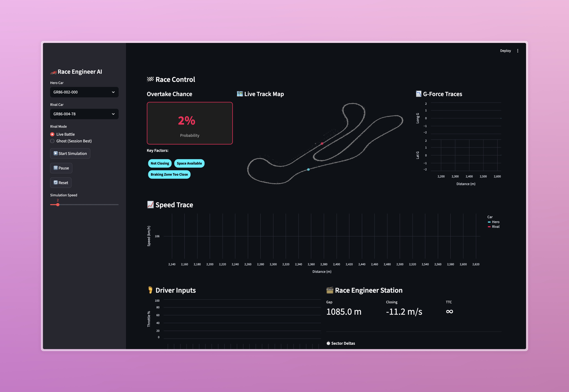
Task: Select the Ghost (Session Best) mode
Action: [52, 141]
